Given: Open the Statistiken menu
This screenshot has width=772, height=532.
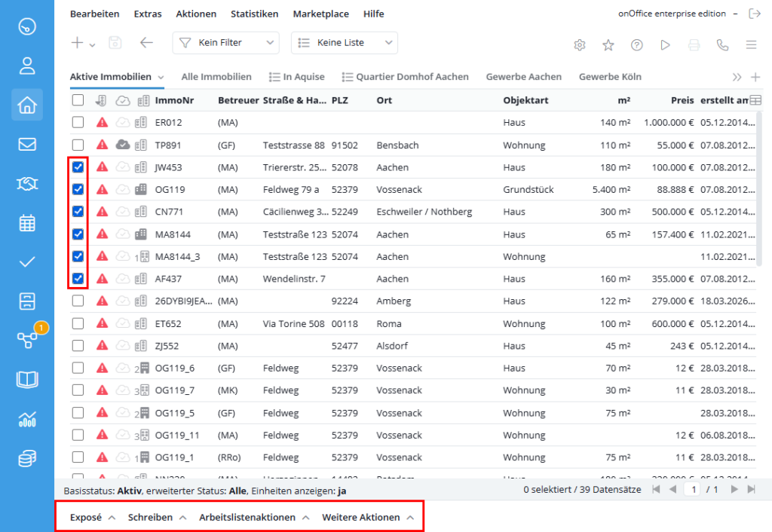Looking at the screenshot, I should point(255,14).
